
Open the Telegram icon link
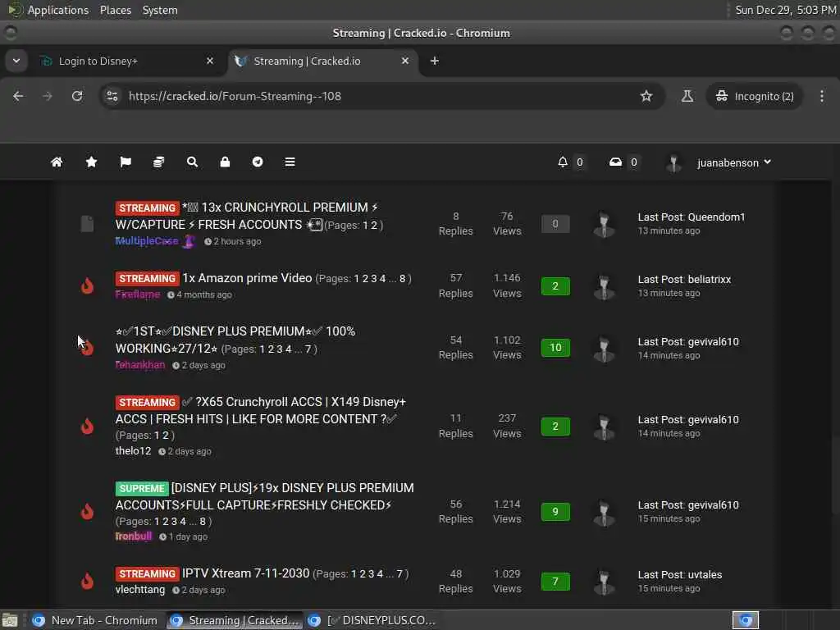coord(258,162)
